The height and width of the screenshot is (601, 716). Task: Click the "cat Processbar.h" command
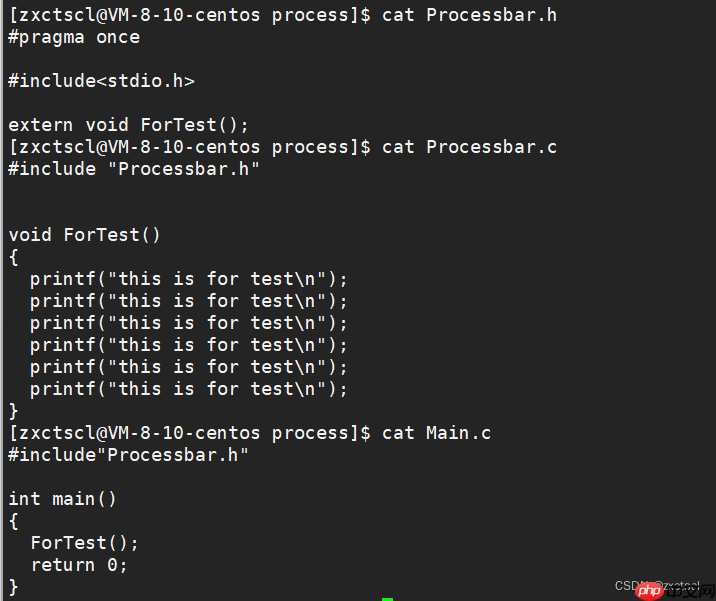tap(470, 15)
